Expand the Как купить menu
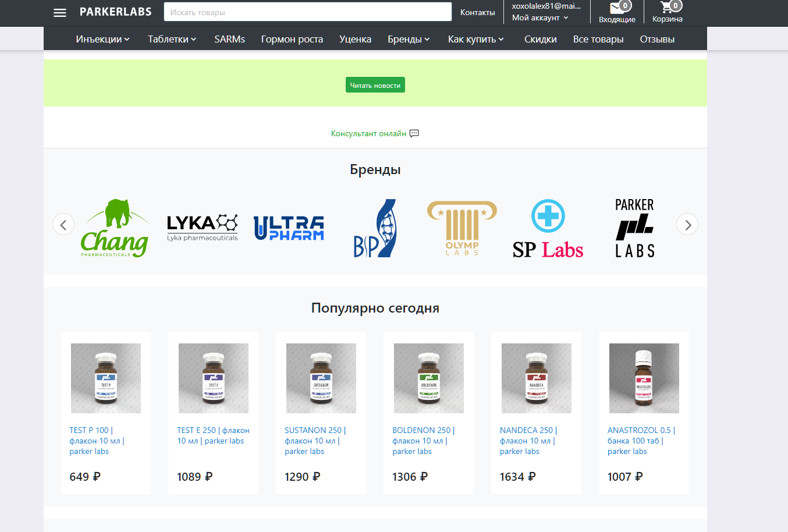The image size is (788, 532). 475,39
